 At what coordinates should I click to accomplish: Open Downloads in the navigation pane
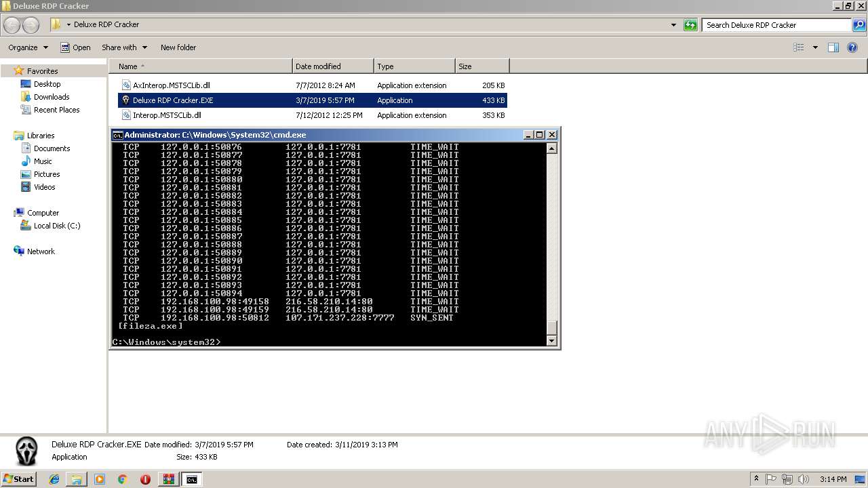[x=52, y=97]
